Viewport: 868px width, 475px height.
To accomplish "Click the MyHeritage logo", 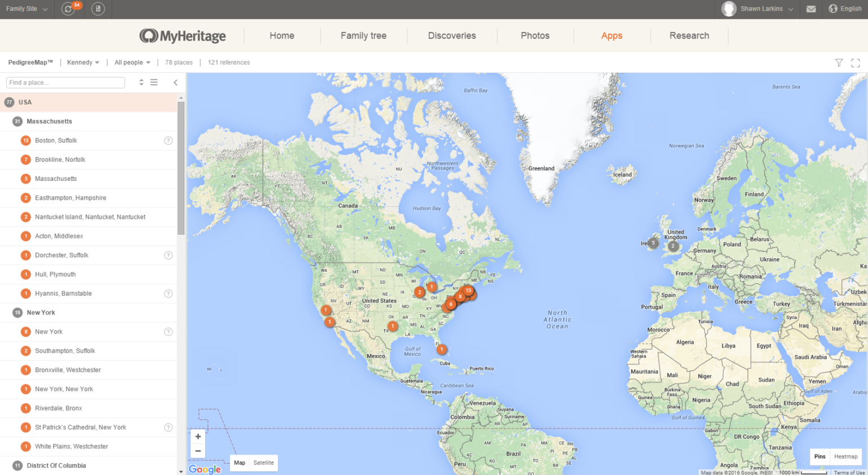I will pos(182,35).
